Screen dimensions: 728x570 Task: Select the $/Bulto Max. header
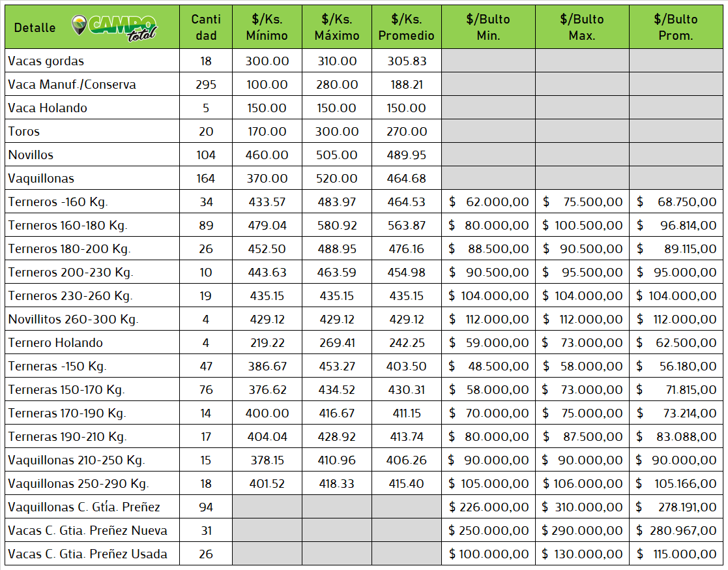pos(582,27)
